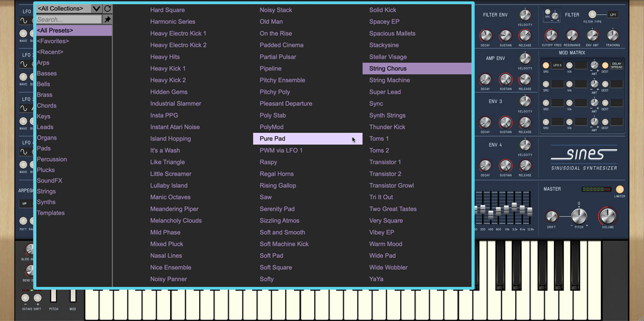This screenshot has width=644, height=321.
Task: Click Mod Matrix row 2 SRC button
Action: [x=546, y=84]
